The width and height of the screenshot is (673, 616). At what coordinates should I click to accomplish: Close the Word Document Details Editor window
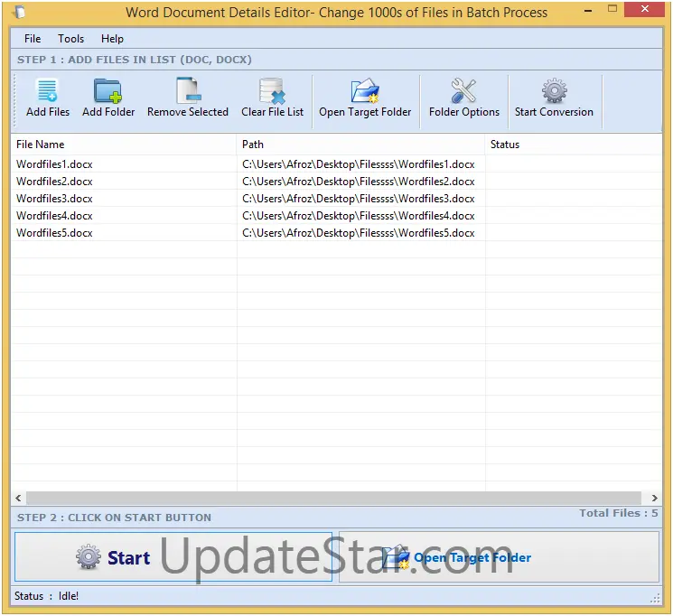pyautogui.click(x=645, y=9)
